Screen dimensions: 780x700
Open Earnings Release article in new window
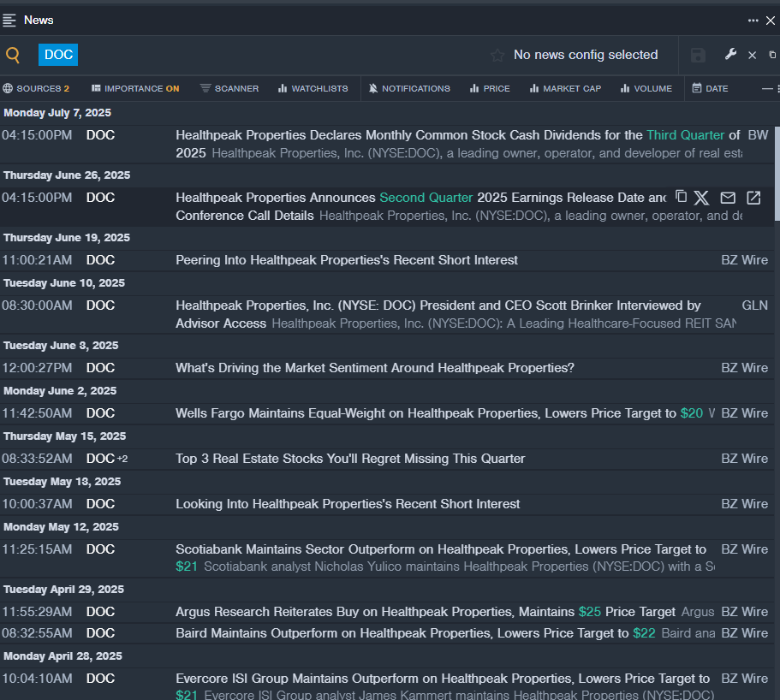click(x=753, y=198)
